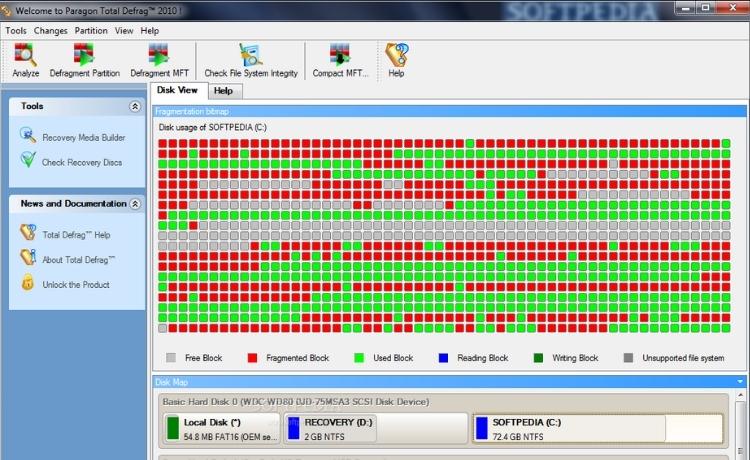Click the Unlock the Product padlock icon

click(28, 282)
